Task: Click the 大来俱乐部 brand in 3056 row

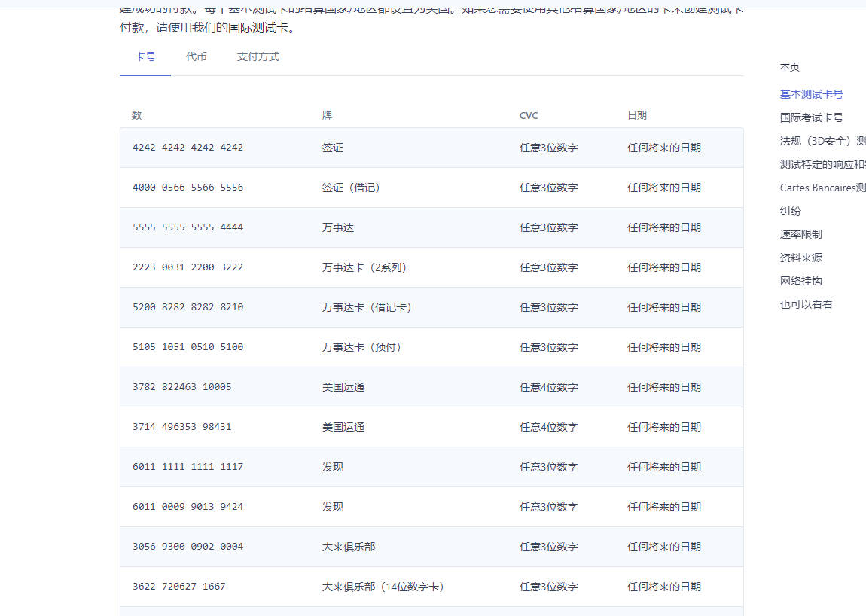Action: click(349, 547)
